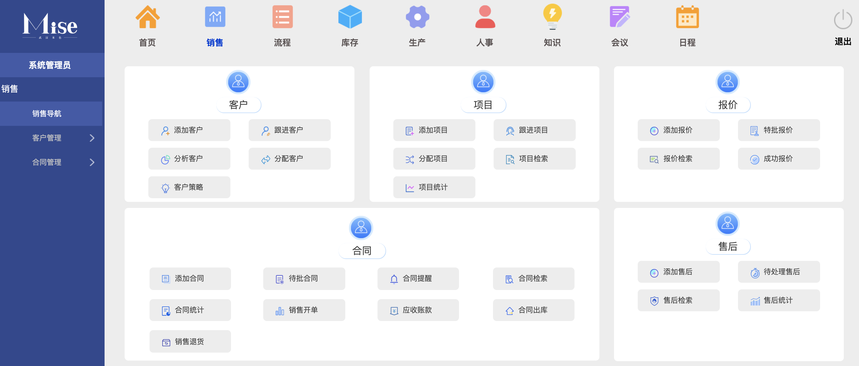Click the 退出 power icon

[x=843, y=20]
